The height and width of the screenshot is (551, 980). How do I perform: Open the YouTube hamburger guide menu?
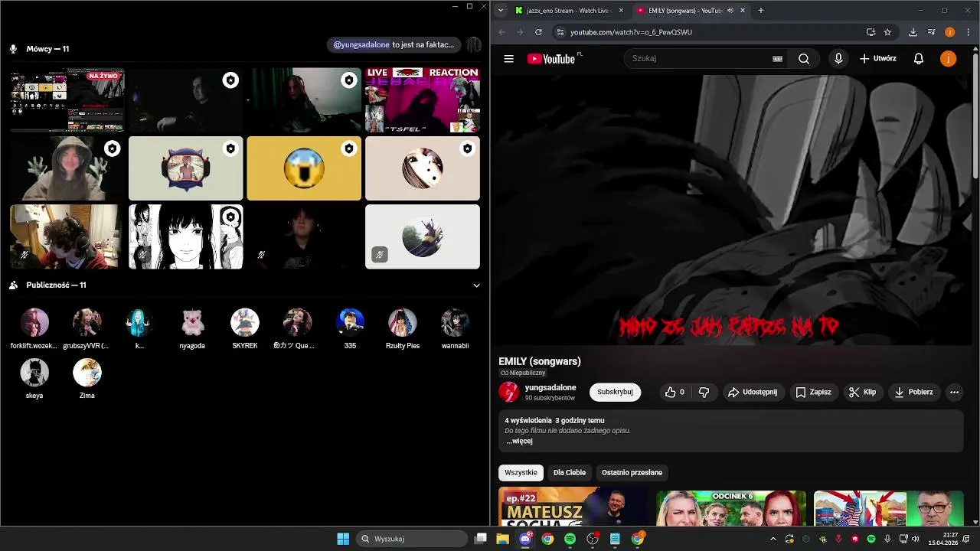[508, 59]
